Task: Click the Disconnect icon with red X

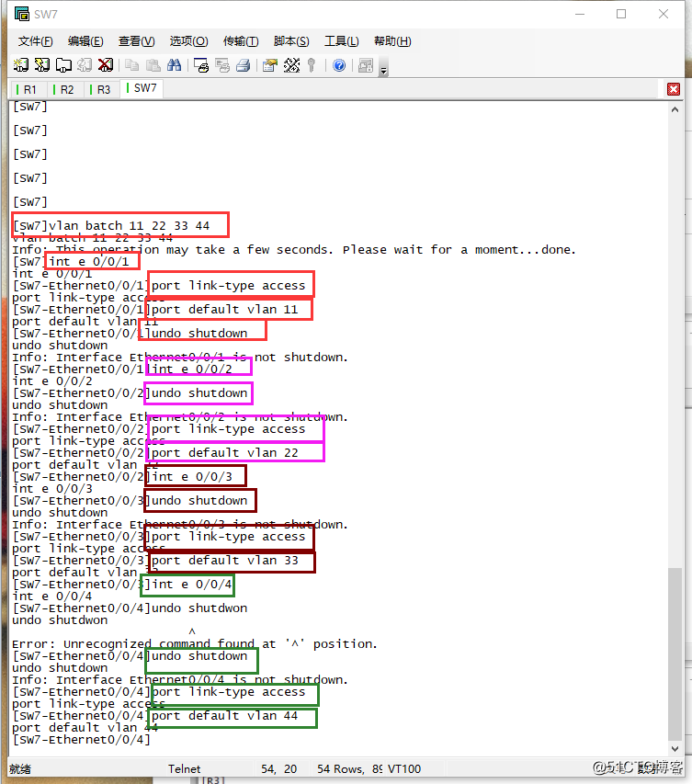Action: click(106, 65)
